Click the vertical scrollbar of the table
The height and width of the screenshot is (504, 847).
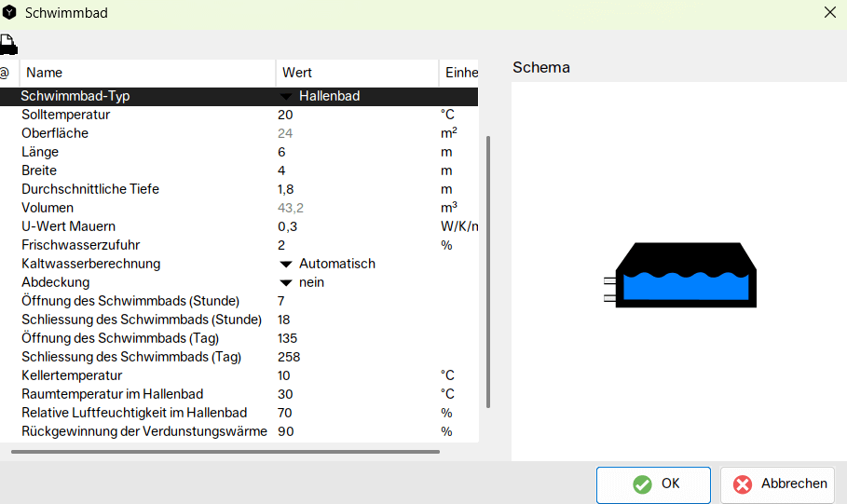[x=487, y=270]
